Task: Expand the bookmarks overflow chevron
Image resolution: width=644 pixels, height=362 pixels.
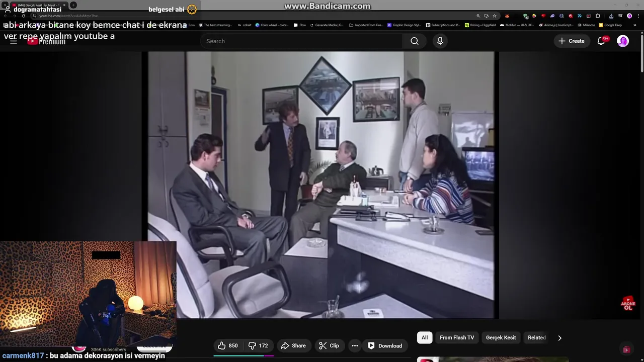Action: (635, 25)
